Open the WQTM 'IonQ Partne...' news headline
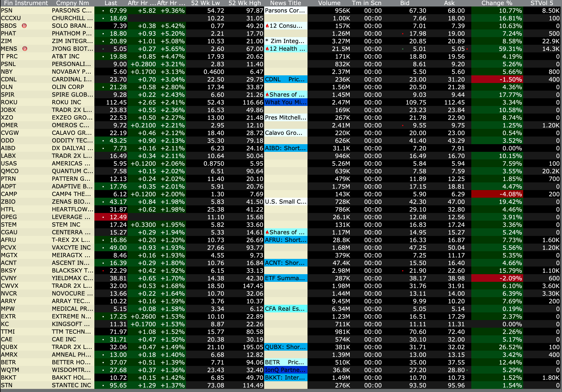 [285, 370]
